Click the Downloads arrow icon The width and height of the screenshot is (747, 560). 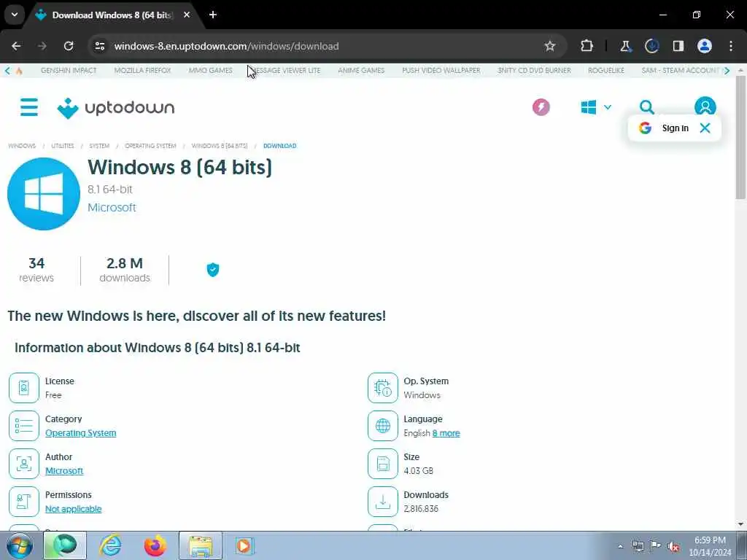tap(382, 502)
